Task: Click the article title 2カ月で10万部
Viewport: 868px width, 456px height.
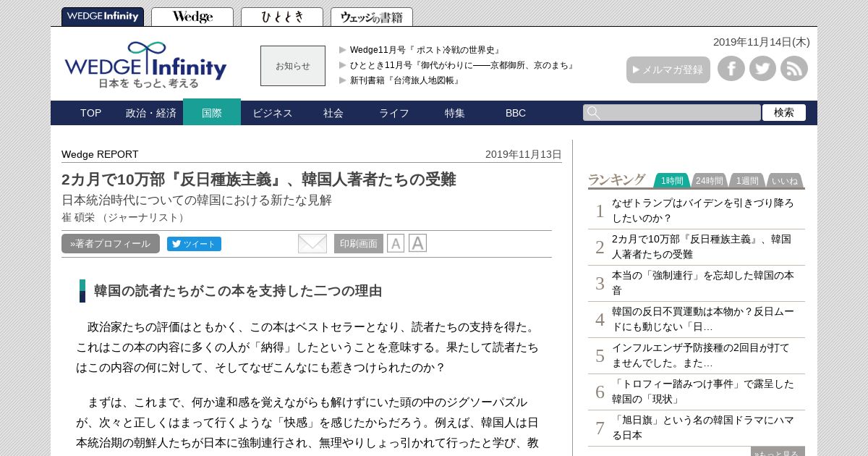Action: coord(258,180)
